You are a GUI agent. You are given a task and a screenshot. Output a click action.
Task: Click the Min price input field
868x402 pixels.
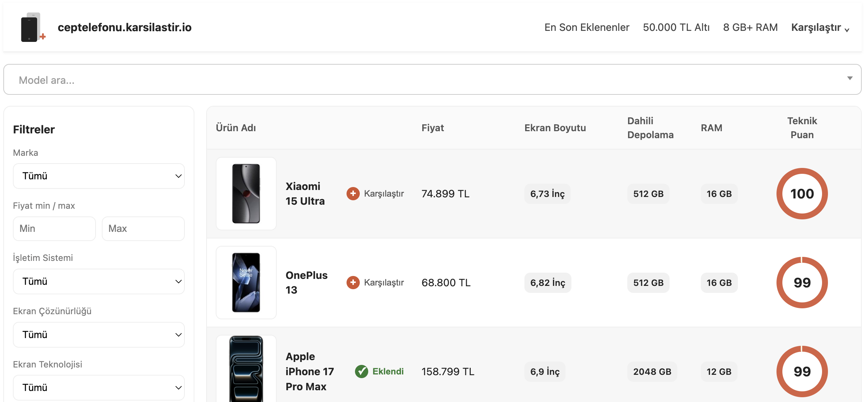click(54, 229)
